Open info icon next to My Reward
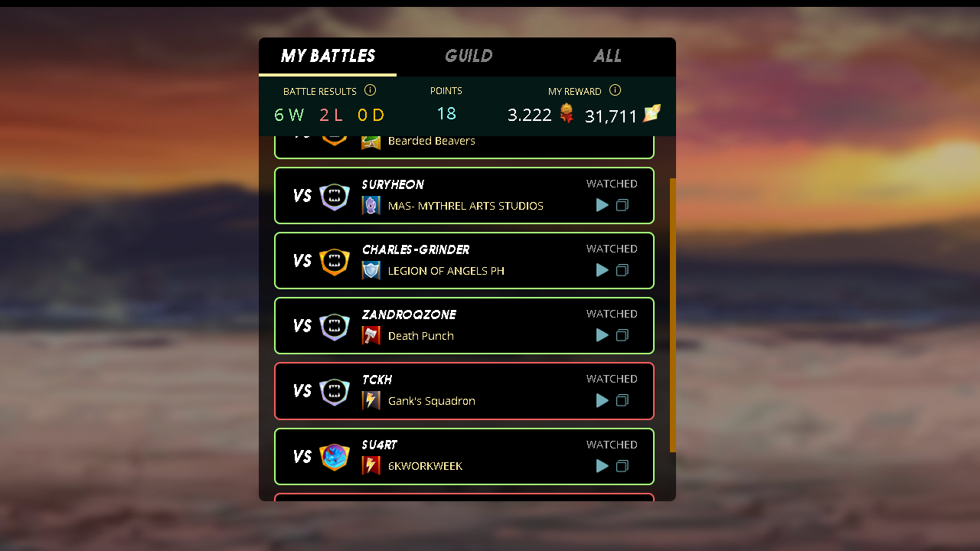The image size is (980, 551). pyautogui.click(x=615, y=90)
